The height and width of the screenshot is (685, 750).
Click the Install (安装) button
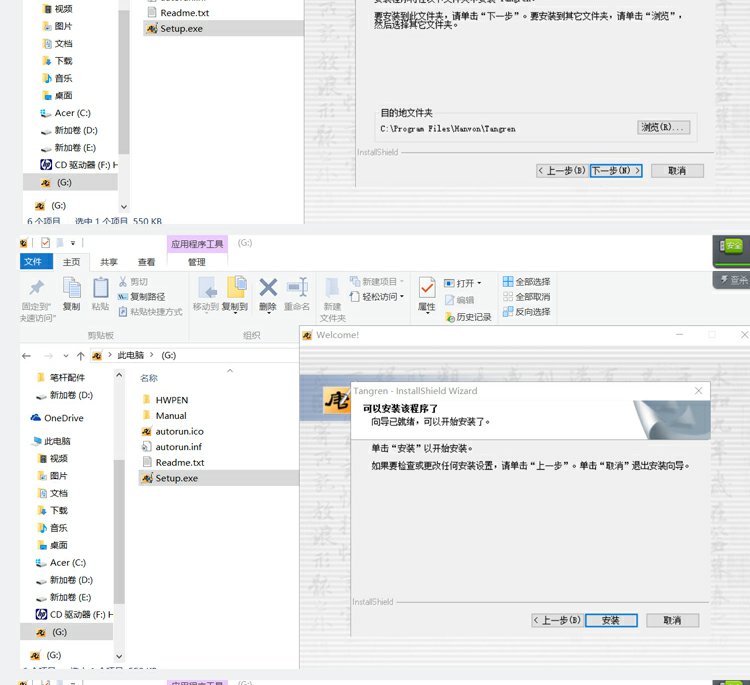(x=611, y=620)
